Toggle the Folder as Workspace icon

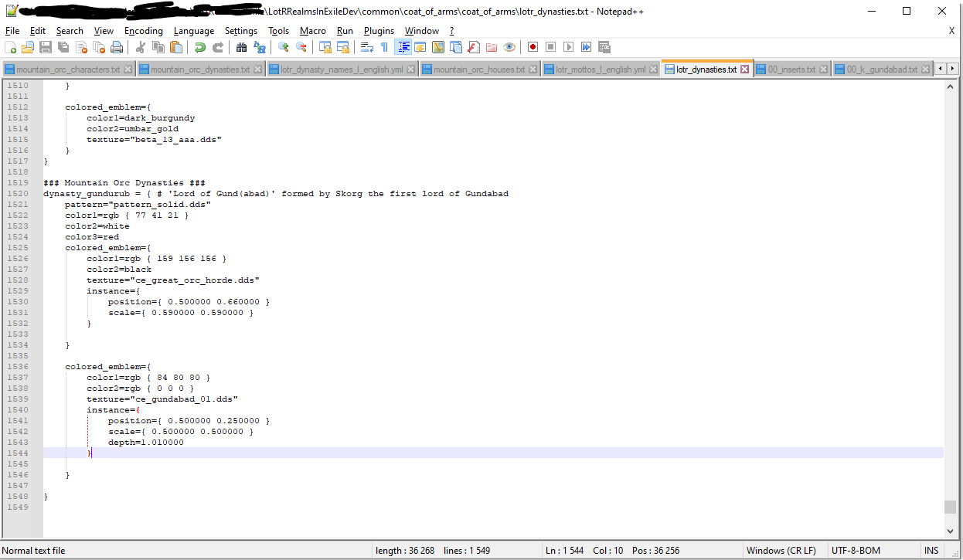[x=492, y=47]
